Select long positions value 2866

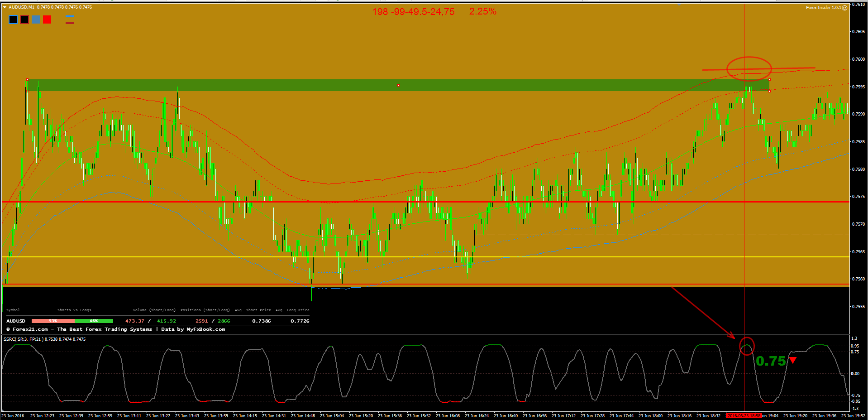pos(224,321)
